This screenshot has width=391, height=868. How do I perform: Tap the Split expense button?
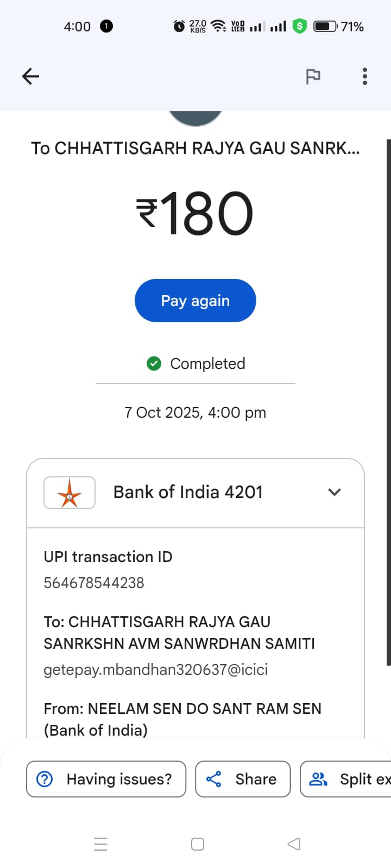point(348,779)
